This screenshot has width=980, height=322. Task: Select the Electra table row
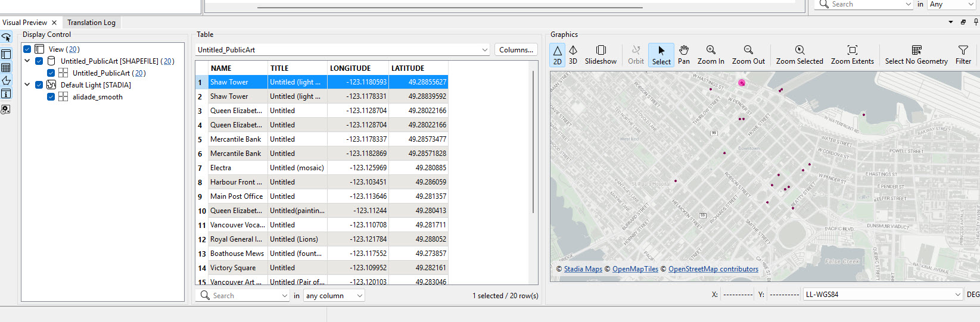[322, 168]
